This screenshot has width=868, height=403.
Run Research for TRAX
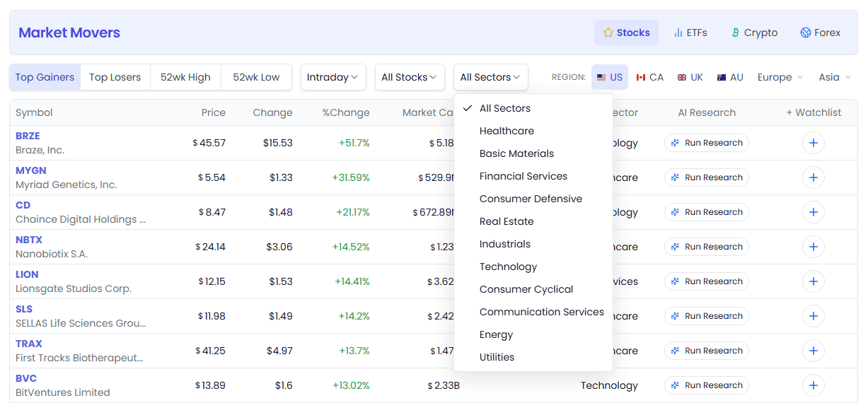(x=706, y=351)
